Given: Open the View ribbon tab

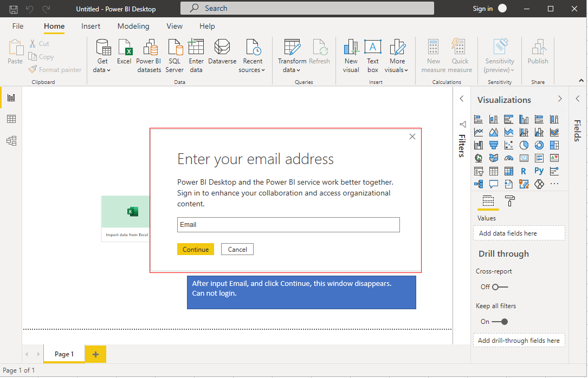Looking at the screenshot, I should tap(175, 26).
